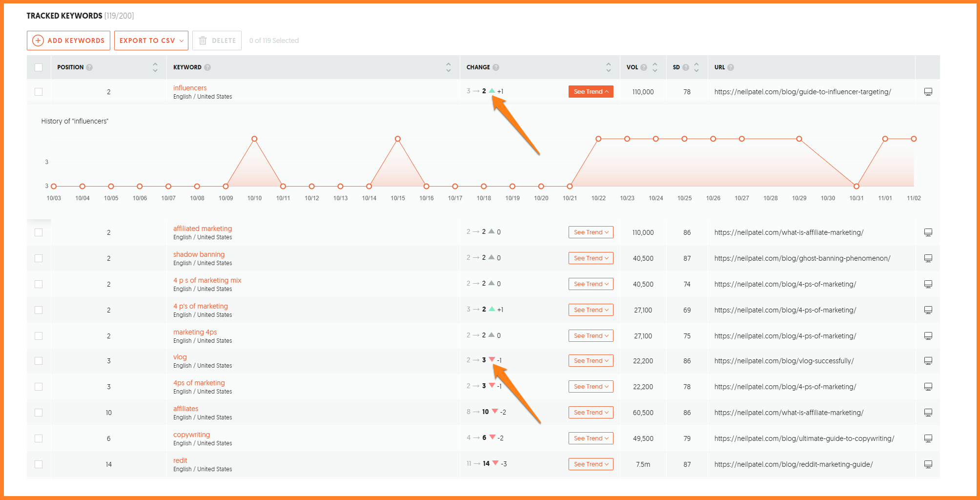Click the help icon next to URL header
Viewport: 980px width, 500px height.
731,67
